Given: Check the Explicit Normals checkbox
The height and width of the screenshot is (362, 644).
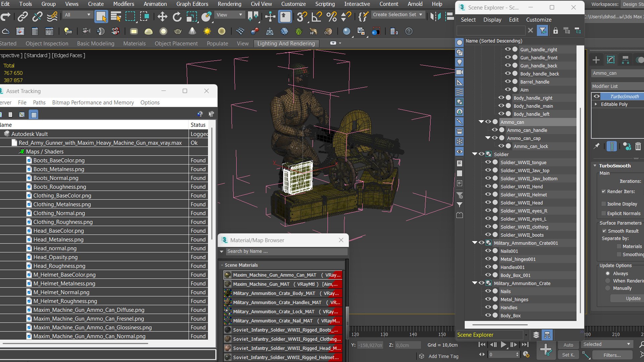Looking at the screenshot, I should pos(604,214).
